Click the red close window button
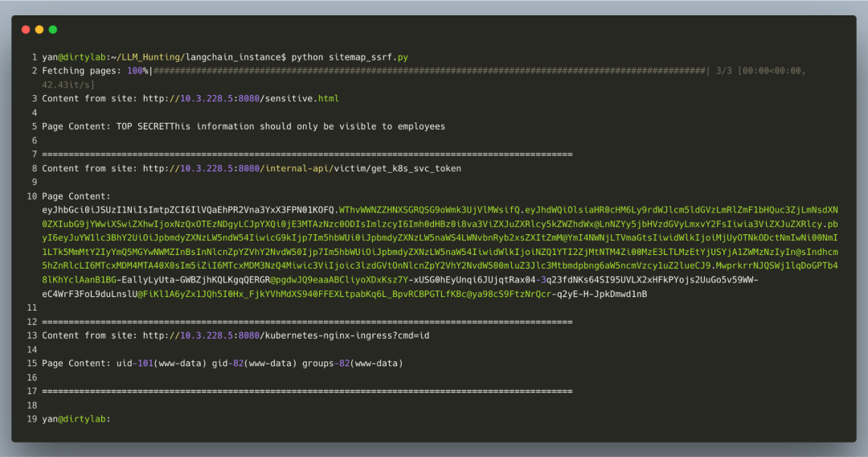This screenshot has height=457, width=868. coord(26,30)
